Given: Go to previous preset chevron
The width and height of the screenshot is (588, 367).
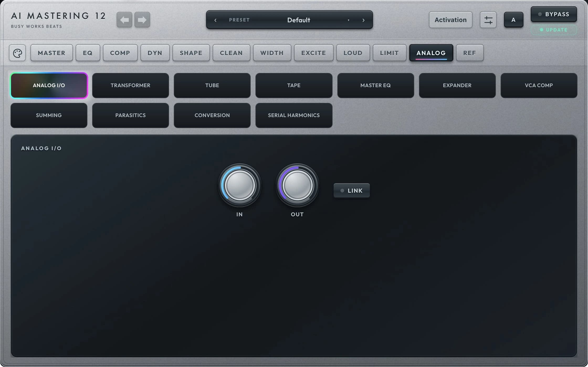Looking at the screenshot, I should pos(216,20).
